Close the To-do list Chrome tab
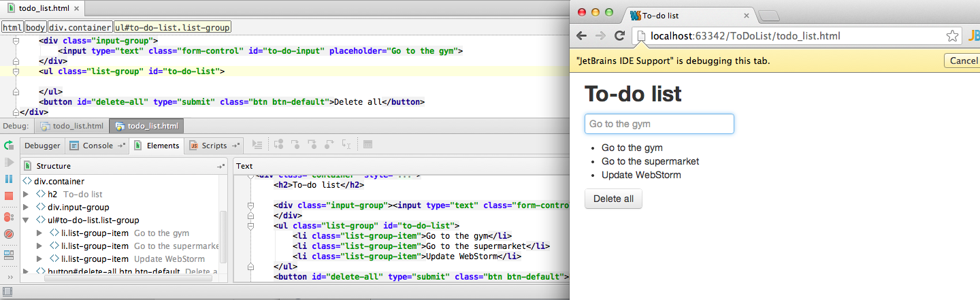Image resolution: width=980 pixels, height=300 pixels. pos(747,15)
